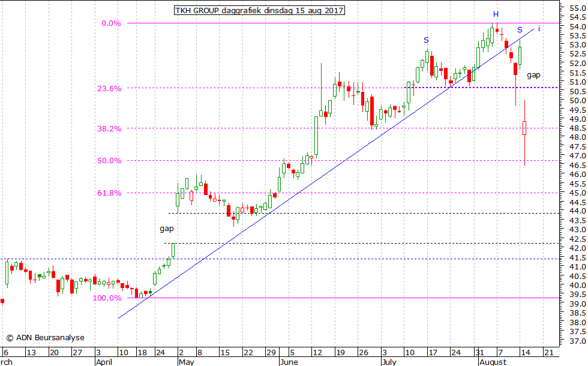Select the 50.0% Fibonacci label
Image resolution: width=588 pixels, height=366 pixels.
coord(109,161)
